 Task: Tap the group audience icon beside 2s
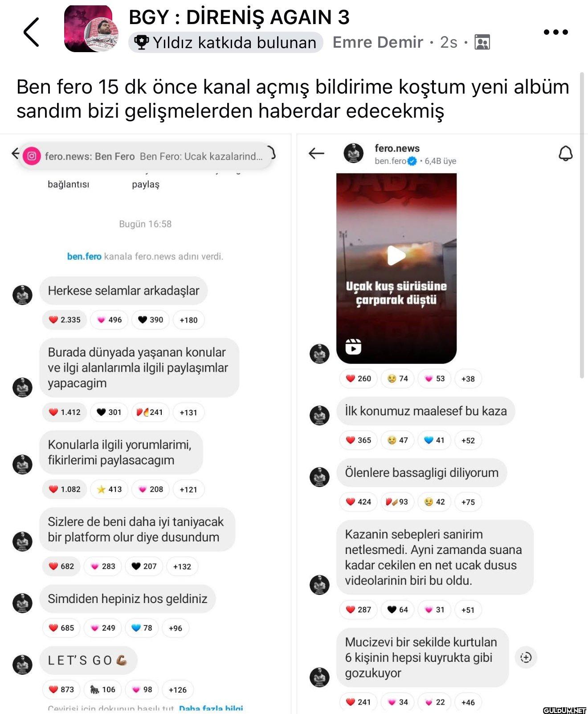(482, 42)
